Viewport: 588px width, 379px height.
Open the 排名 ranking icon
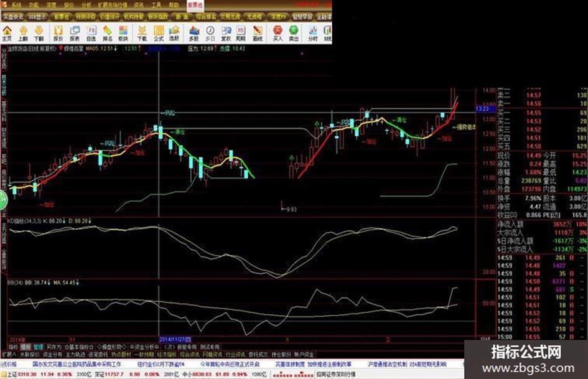click(107, 33)
